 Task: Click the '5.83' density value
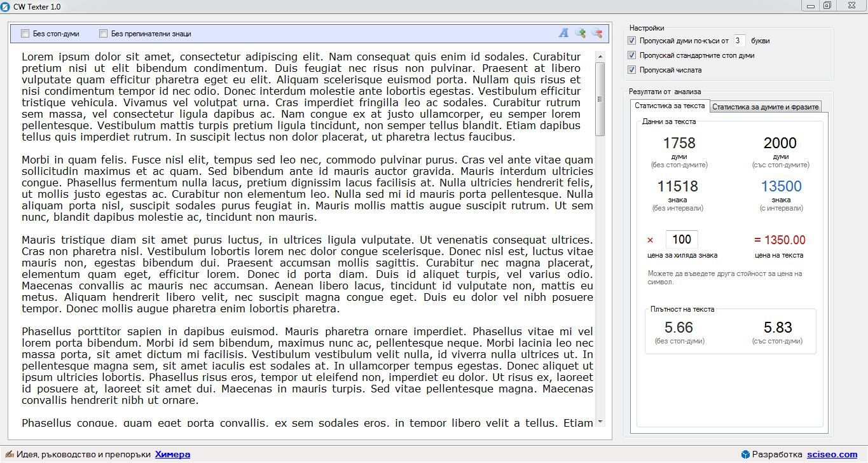pos(778,328)
